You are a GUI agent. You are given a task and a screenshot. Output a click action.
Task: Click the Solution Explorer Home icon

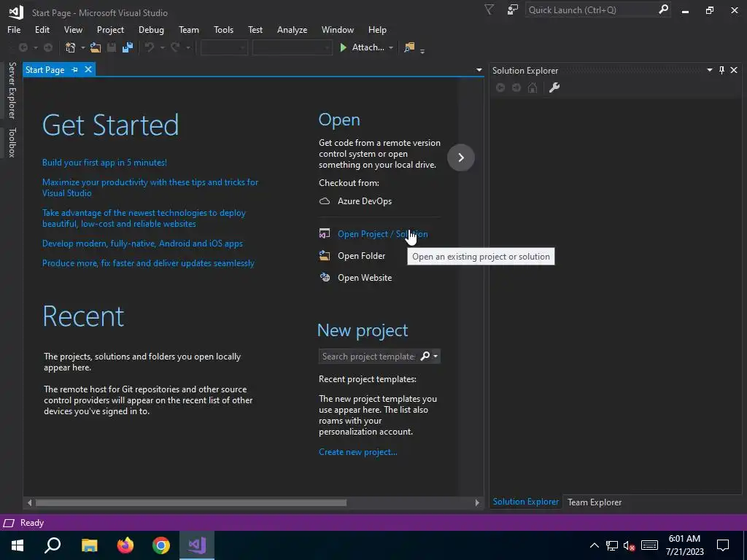tap(533, 87)
